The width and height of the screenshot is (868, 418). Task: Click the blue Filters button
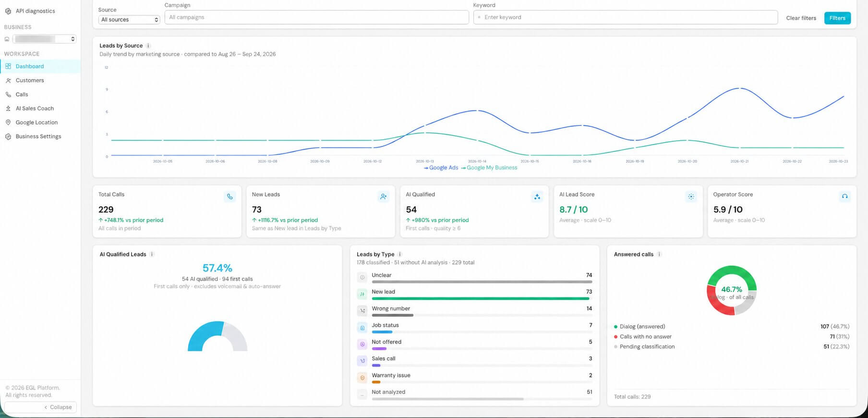(837, 18)
